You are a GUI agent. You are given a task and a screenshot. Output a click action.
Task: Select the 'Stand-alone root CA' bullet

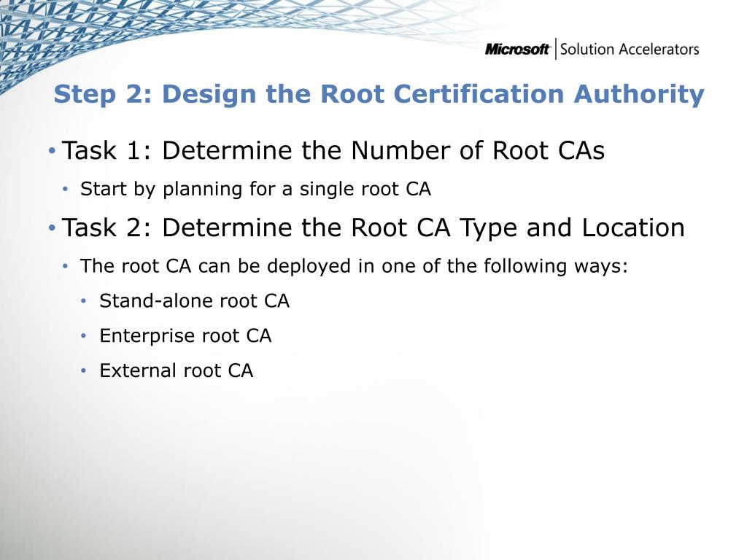pyautogui.click(x=194, y=301)
